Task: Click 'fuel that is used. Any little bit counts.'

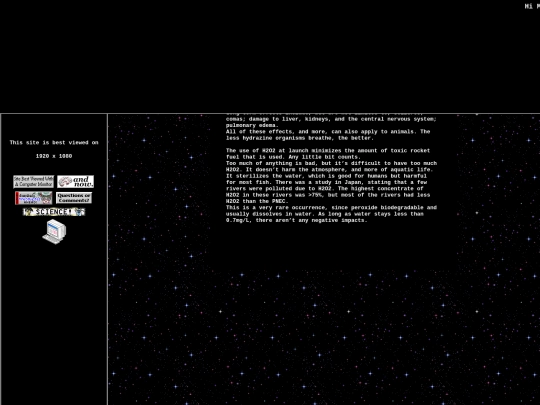Action: click(293, 157)
